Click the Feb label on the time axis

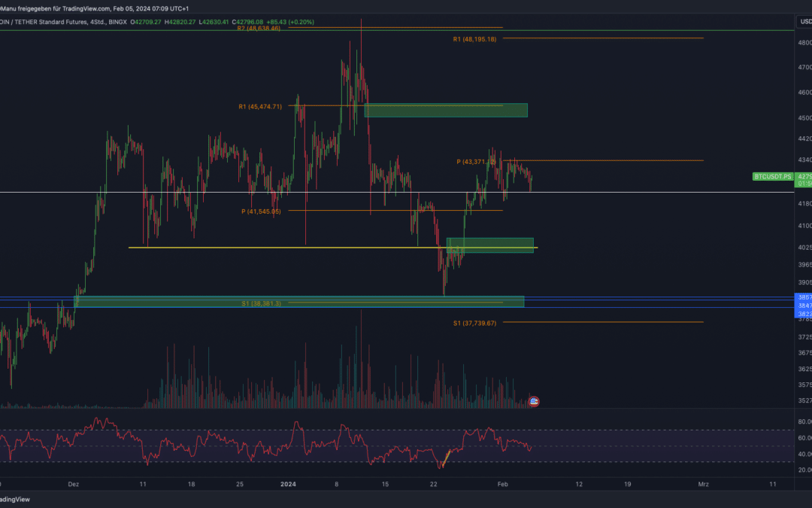(502, 484)
